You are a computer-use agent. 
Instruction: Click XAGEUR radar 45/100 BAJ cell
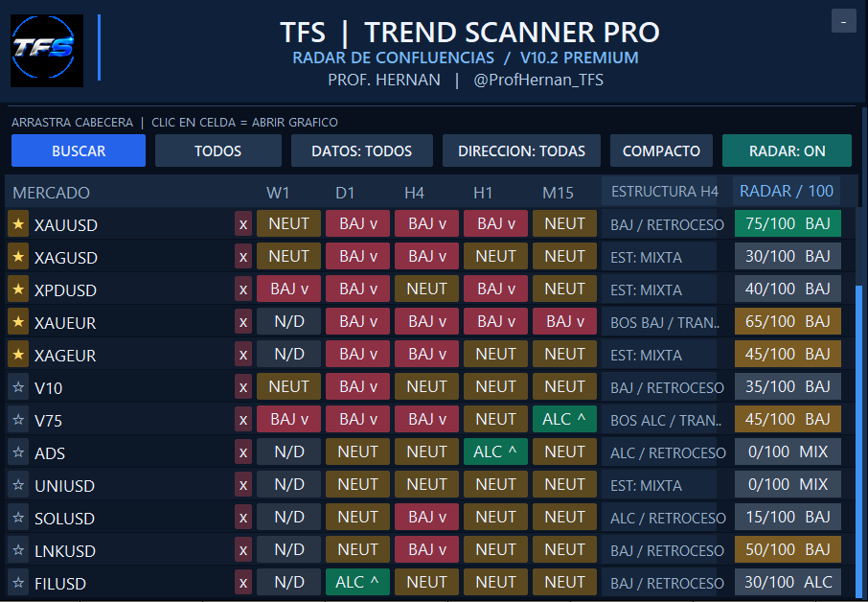[788, 355]
